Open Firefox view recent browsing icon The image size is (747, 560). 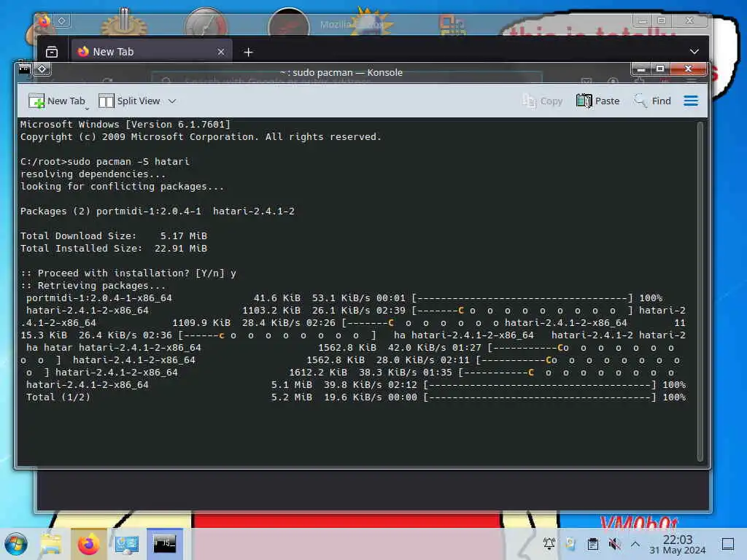pyautogui.click(x=52, y=52)
